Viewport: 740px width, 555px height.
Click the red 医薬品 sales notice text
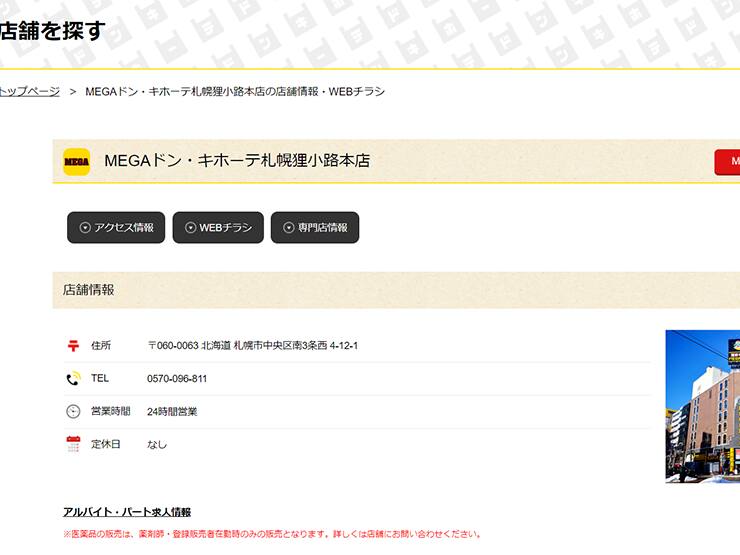point(272,534)
